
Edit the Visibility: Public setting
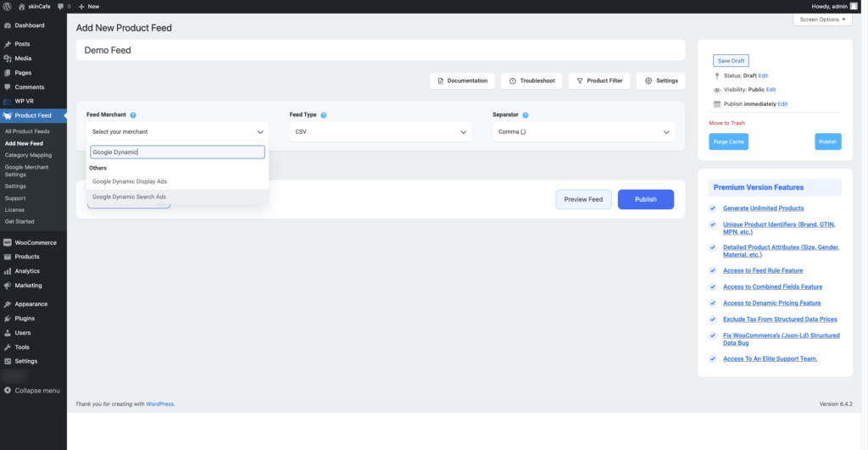[x=771, y=90]
